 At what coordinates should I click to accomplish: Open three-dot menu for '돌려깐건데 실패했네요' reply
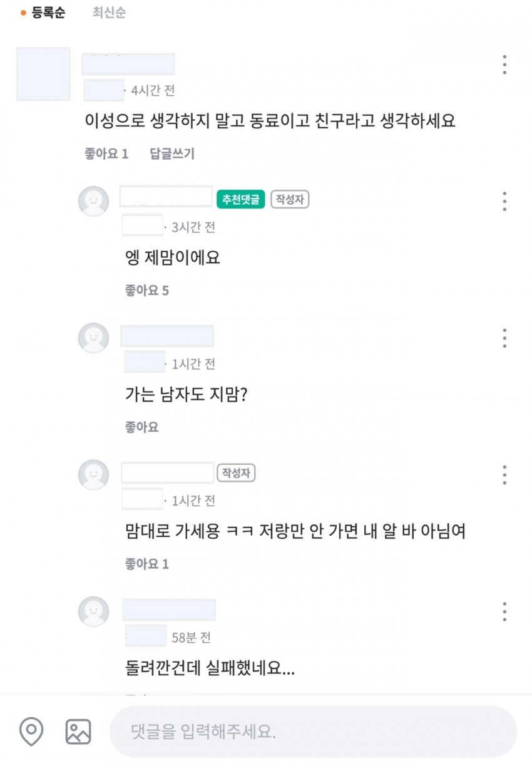pyautogui.click(x=504, y=611)
